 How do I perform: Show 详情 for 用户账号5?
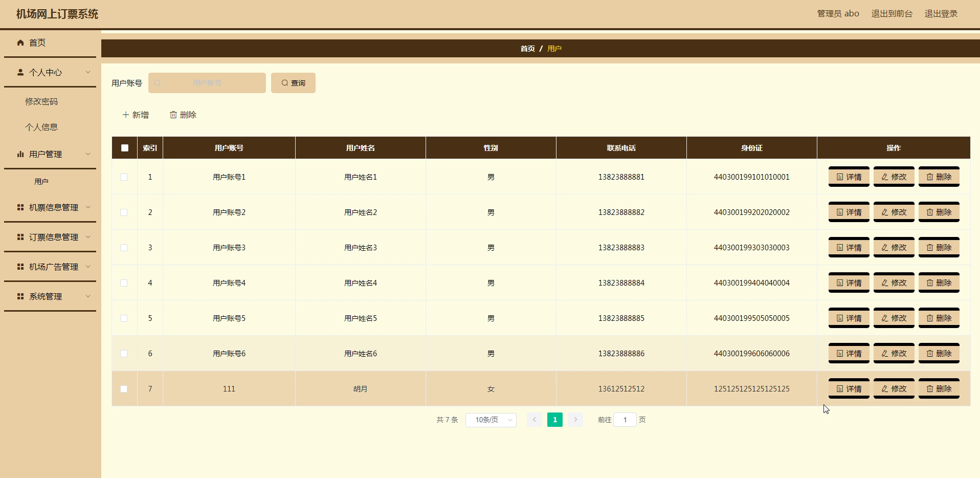point(849,318)
